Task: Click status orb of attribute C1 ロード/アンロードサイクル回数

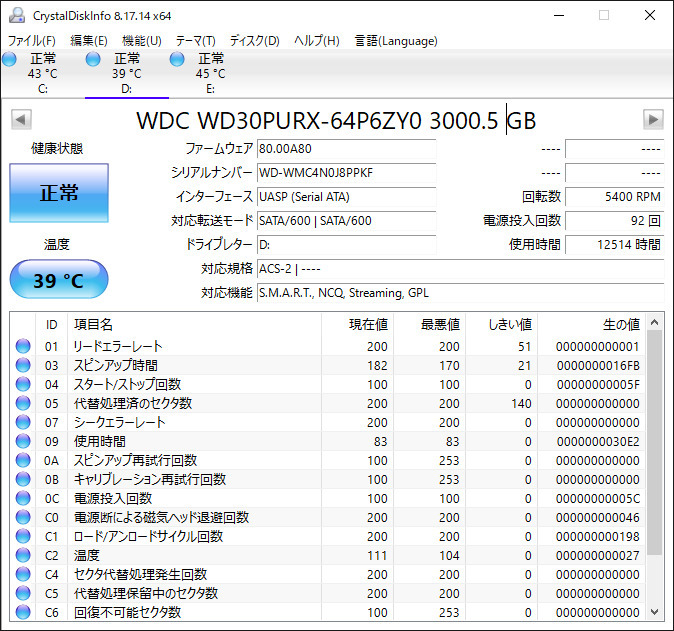Action: click(x=23, y=536)
